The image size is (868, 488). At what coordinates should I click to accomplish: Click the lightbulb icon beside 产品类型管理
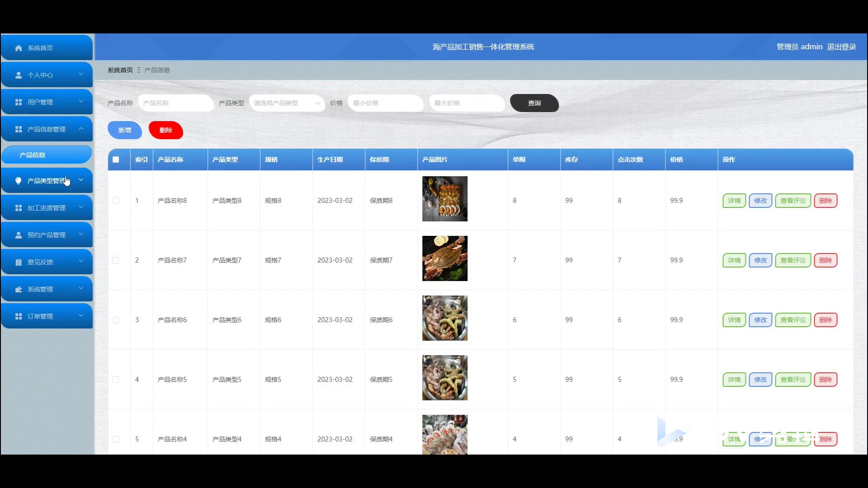pyautogui.click(x=19, y=181)
